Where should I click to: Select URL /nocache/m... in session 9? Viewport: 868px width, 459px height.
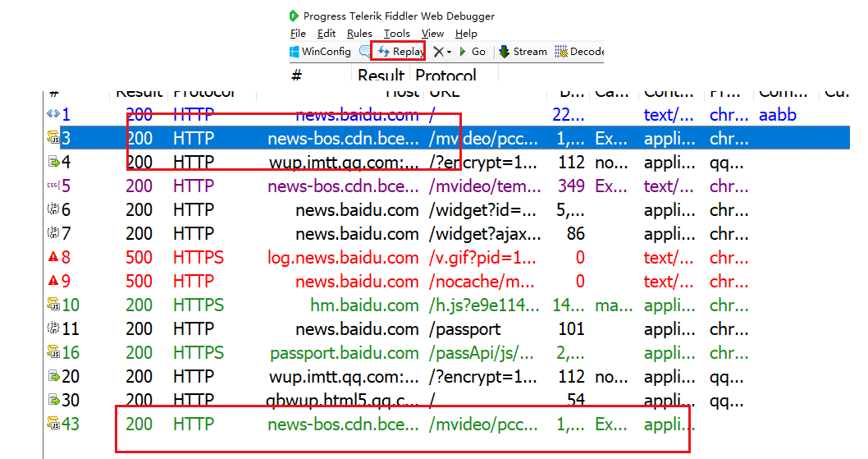482,282
